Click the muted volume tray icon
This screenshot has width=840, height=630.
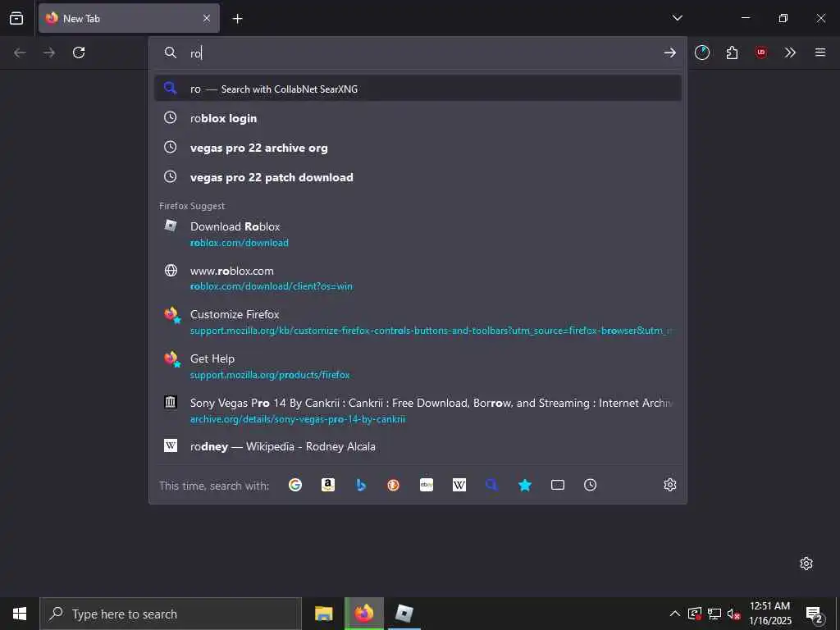tap(734, 614)
